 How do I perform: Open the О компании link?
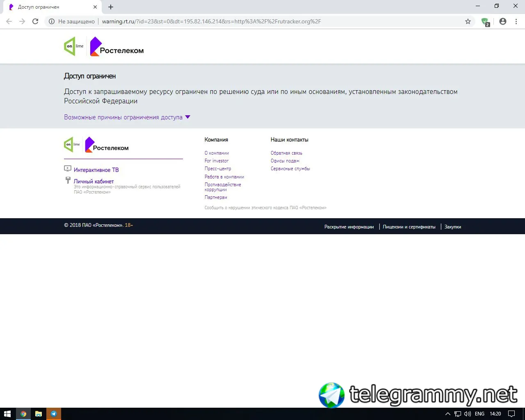pyautogui.click(x=217, y=153)
